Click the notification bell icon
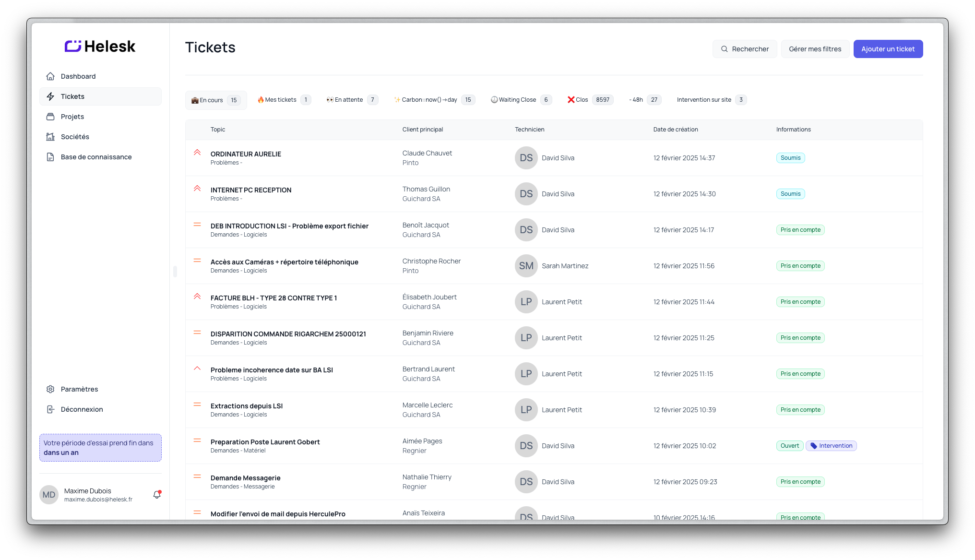This screenshot has width=975, height=560. click(156, 495)
